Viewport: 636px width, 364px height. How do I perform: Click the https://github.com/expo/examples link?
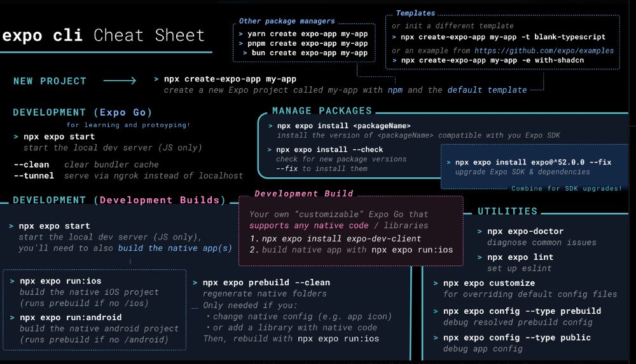[x=544, y=51]
